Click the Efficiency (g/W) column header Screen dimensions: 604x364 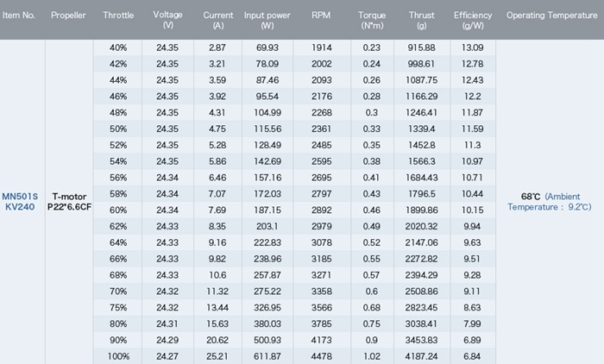tap(473, 20)
